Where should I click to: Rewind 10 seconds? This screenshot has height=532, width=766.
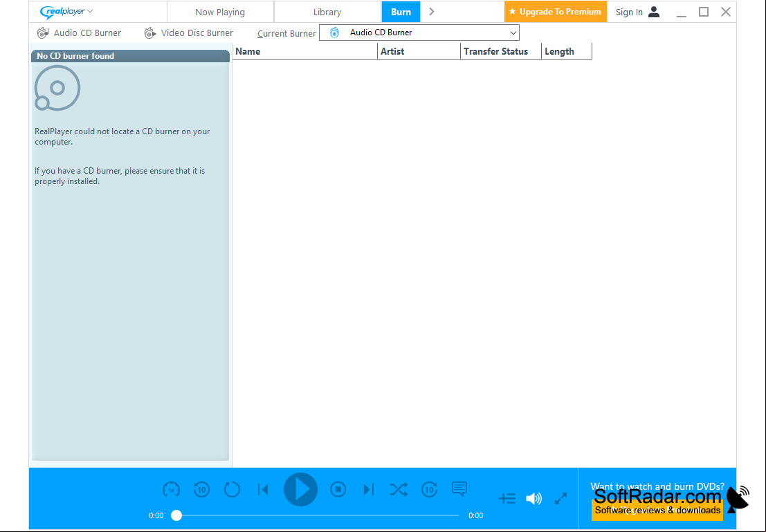point(202,489)
